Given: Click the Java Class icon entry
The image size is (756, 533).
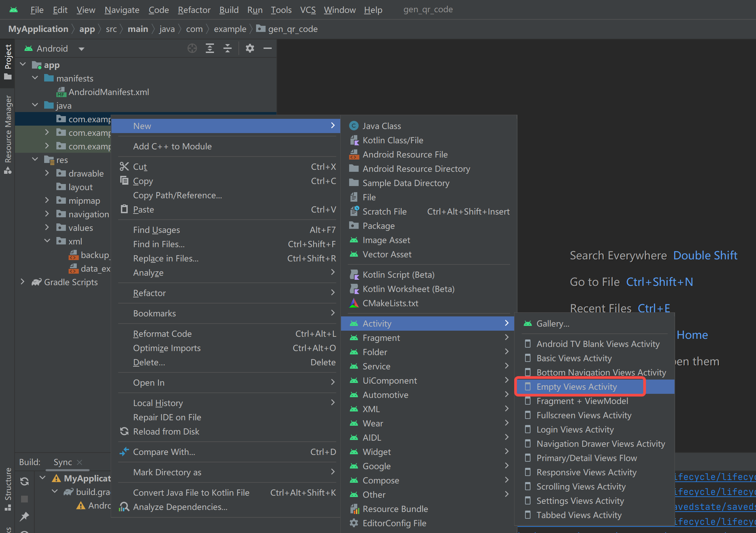Looking at the screenshot, I should tap(354, 126).
